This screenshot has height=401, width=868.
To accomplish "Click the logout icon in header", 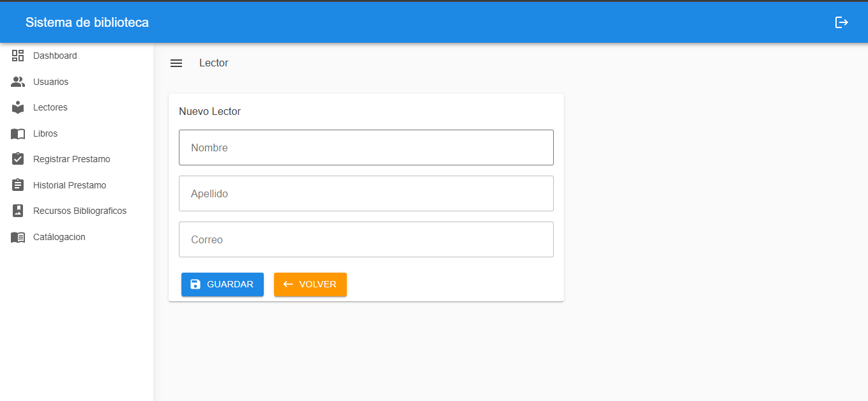I will point(842,22).
